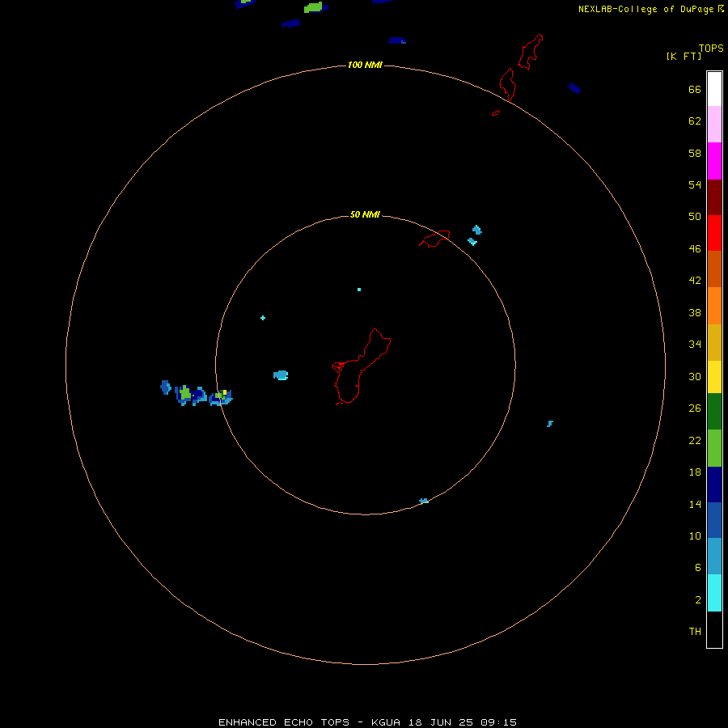Click the 46 legend value

(695, 248)
